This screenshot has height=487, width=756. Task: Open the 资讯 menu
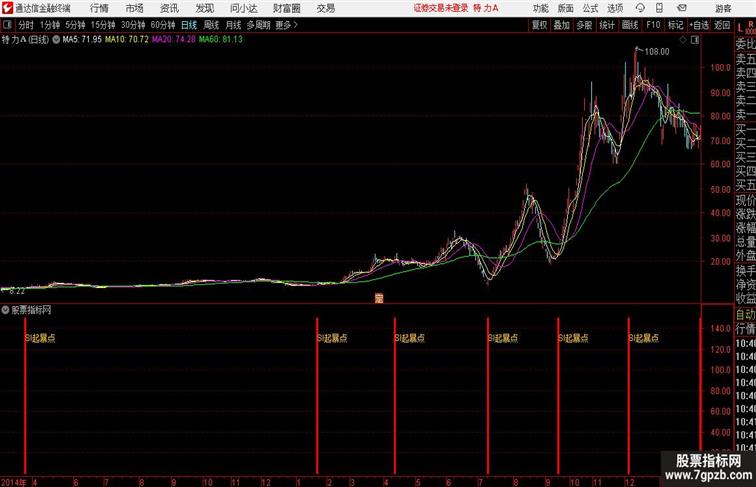coord(169,8)
